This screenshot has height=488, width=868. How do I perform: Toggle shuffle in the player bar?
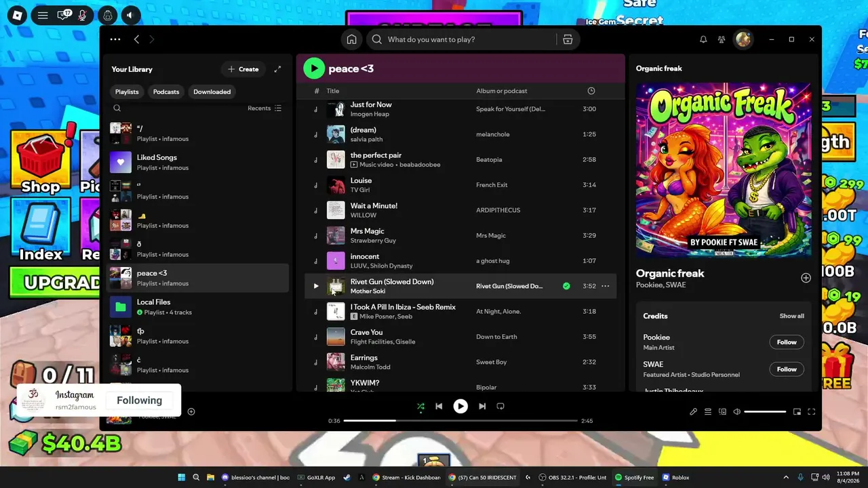pyautogui.click(x=420, y=406)
